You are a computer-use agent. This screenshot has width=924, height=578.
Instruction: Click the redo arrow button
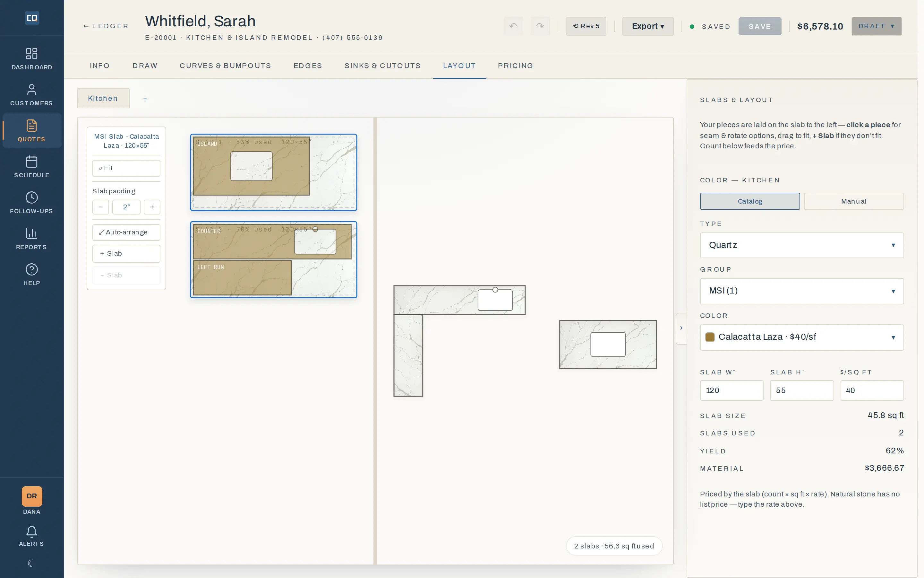coord(540,26)
